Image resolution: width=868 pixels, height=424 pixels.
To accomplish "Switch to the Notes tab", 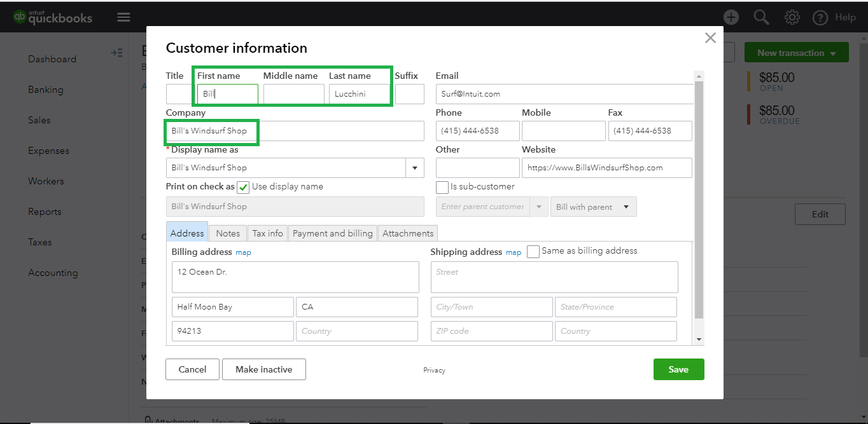I will pos(228,233).
